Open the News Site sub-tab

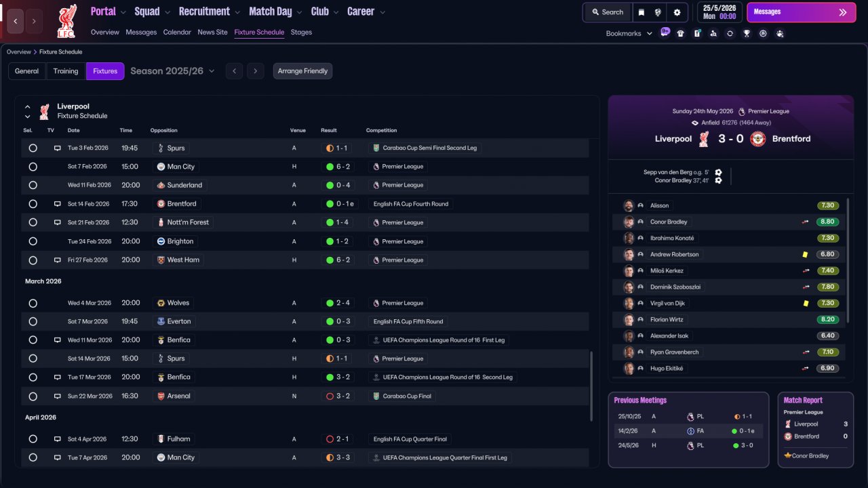[213, 33]
